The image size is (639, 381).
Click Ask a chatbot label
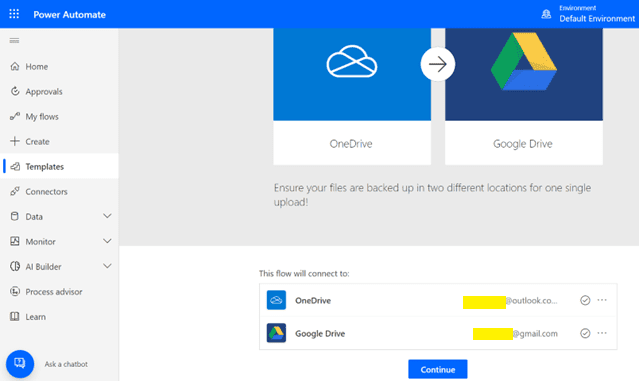[66, 364]
